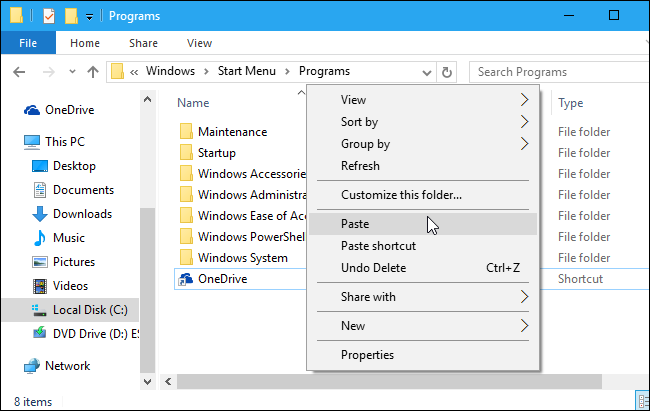The height and width of the screenshot is (411, 650).
Task: Select Paste shortcut menu entry
Action: 378,246
